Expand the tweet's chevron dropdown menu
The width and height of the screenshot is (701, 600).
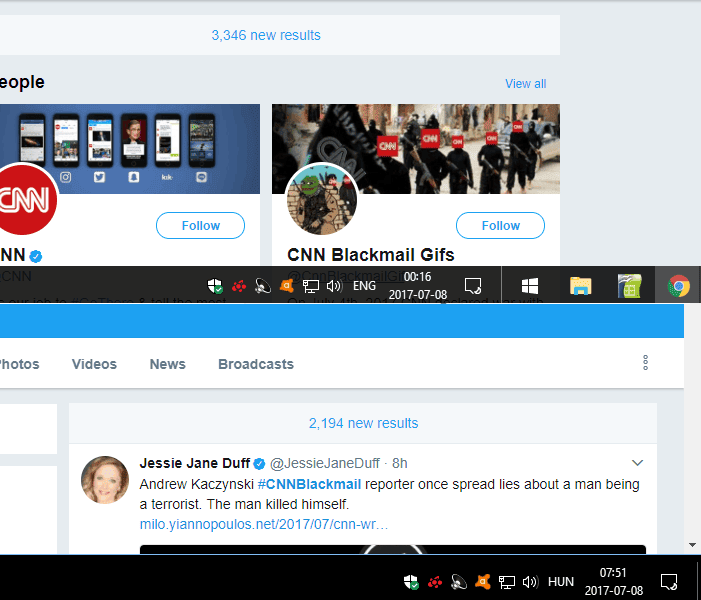click(638, 463)
